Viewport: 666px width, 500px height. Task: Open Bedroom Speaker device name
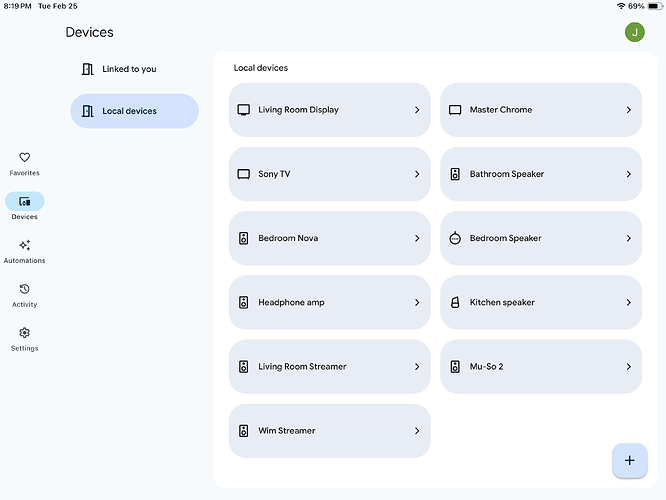[505, 238]
